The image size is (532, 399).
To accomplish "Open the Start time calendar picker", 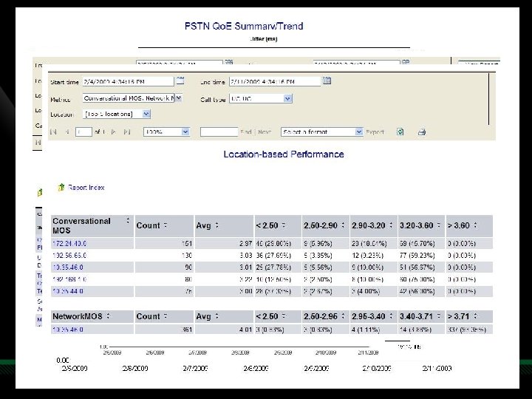I will tap(180, 81).
